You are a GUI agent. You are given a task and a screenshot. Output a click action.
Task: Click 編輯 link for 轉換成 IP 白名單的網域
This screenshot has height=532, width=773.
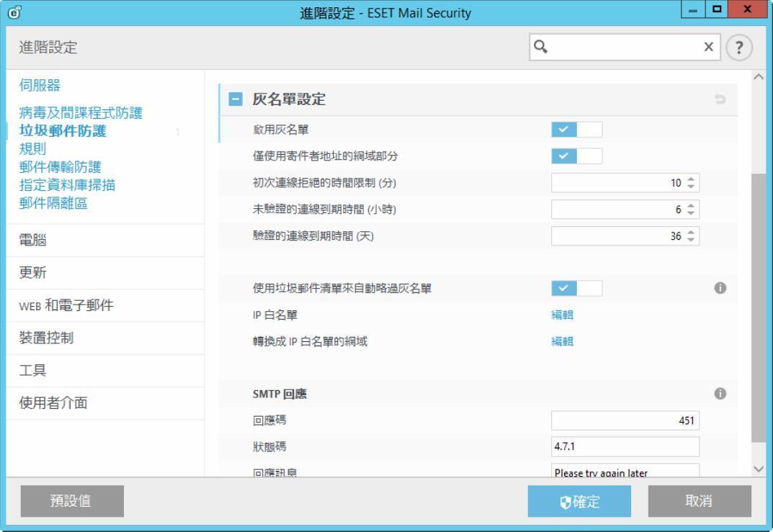coord(562,341)
